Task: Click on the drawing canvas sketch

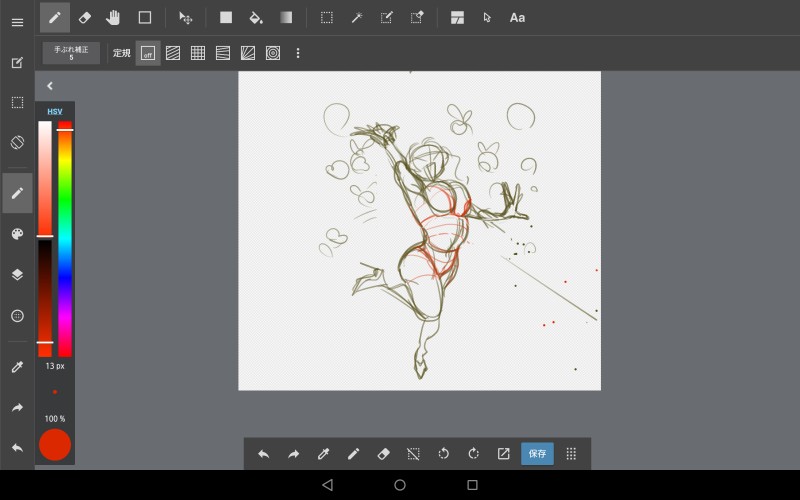Action: pos(419,231)
